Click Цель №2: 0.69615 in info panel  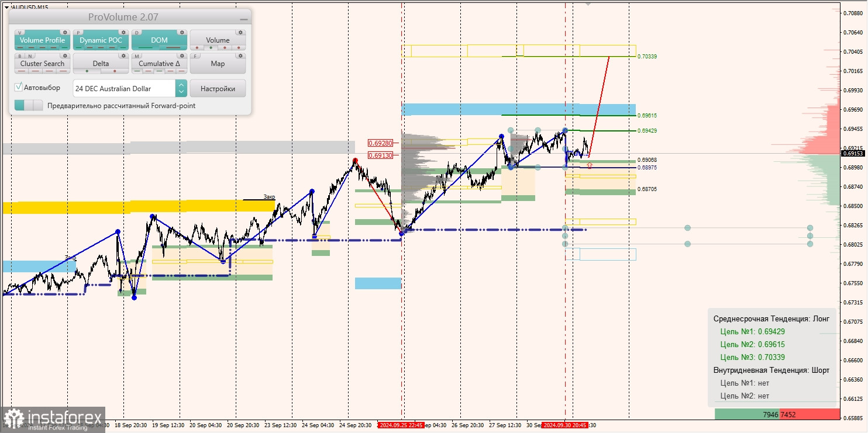pos(752,344)
